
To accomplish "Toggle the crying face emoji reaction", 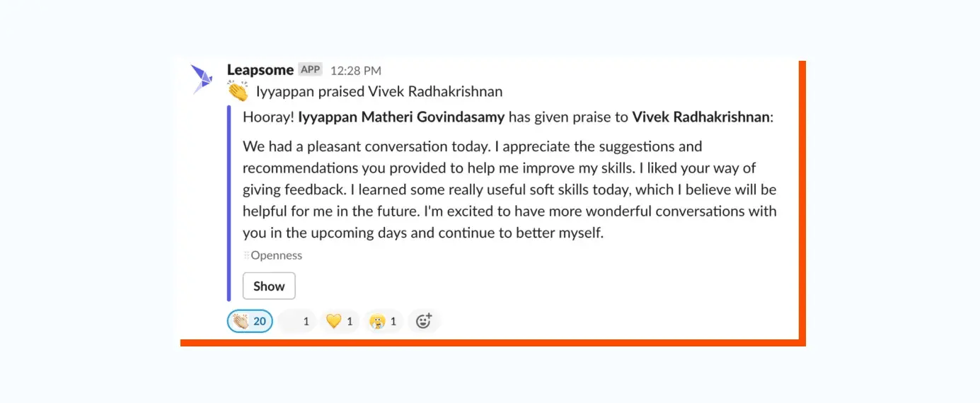I will (x=384, y=322).
